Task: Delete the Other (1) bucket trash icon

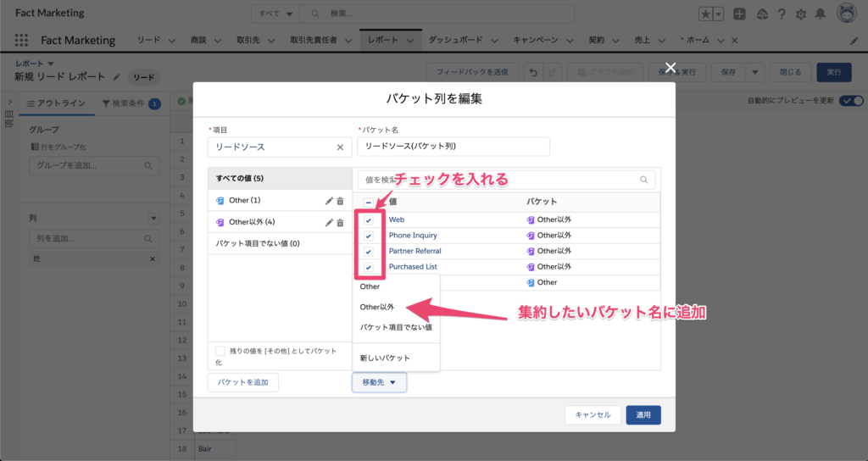Action: click(341, 201)
